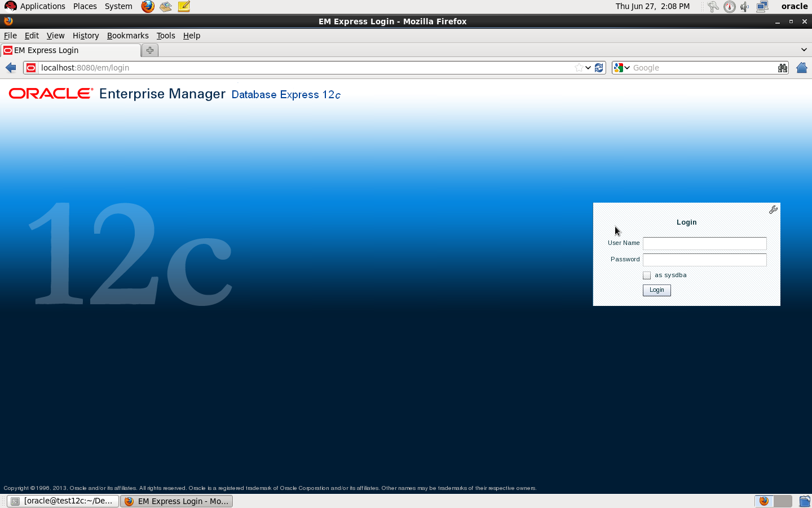Open a new tab with plus button
The image size is (812, 508).
[150, 50]
